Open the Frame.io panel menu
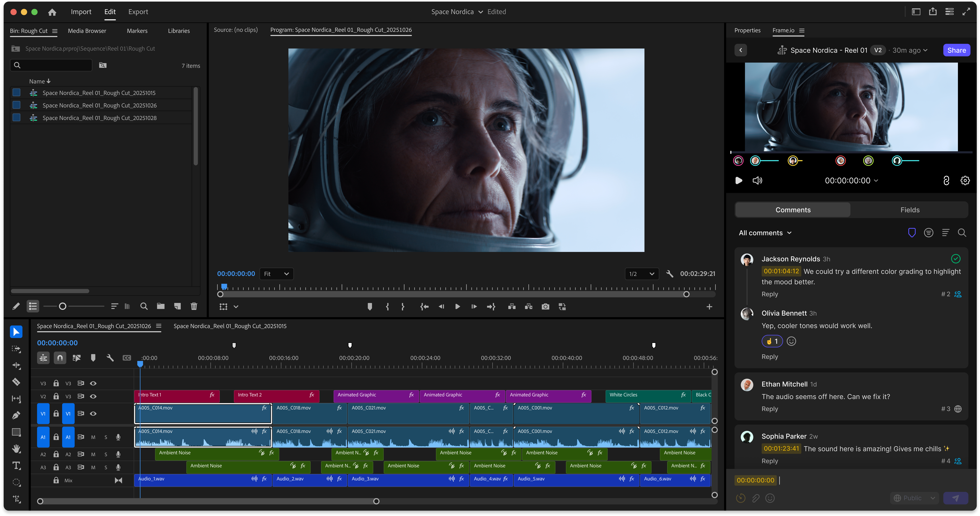This screenshot has width=980, height=516. coord(802,30)
